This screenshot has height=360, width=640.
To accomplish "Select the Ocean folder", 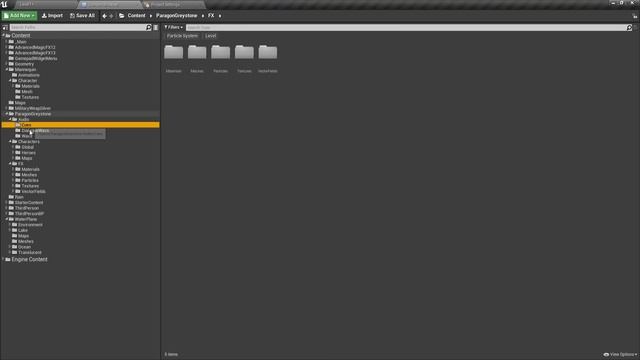I will (24, 247).
